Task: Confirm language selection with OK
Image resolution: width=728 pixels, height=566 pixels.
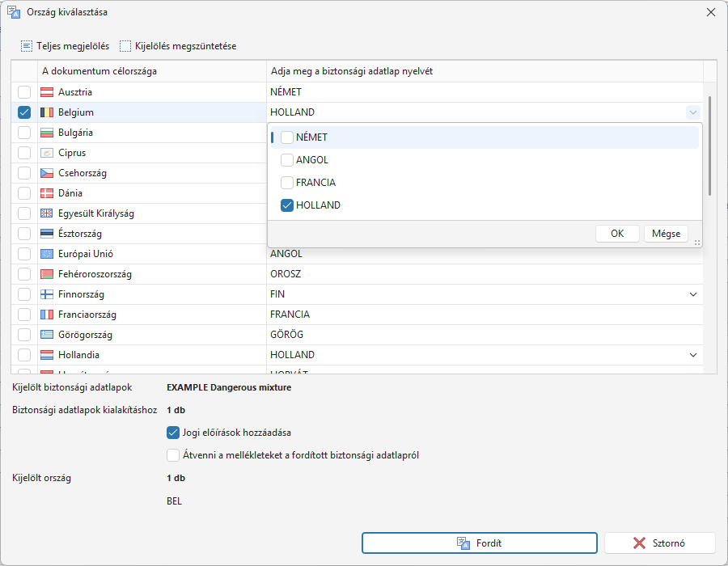Action: [617, 234]
